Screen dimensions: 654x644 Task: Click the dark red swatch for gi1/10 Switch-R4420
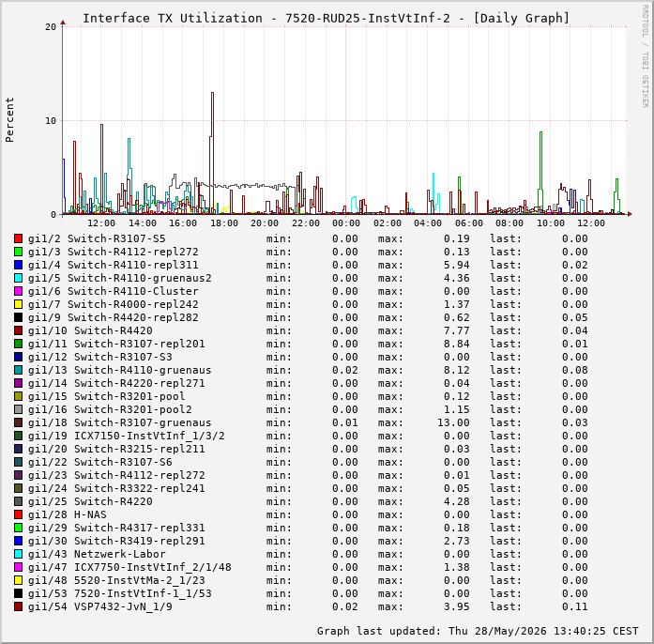point(18,330)
